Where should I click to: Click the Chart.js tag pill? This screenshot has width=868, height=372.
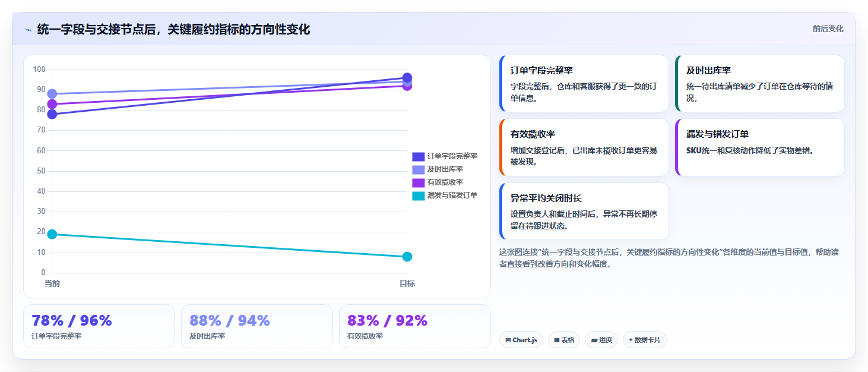(521, 340)
